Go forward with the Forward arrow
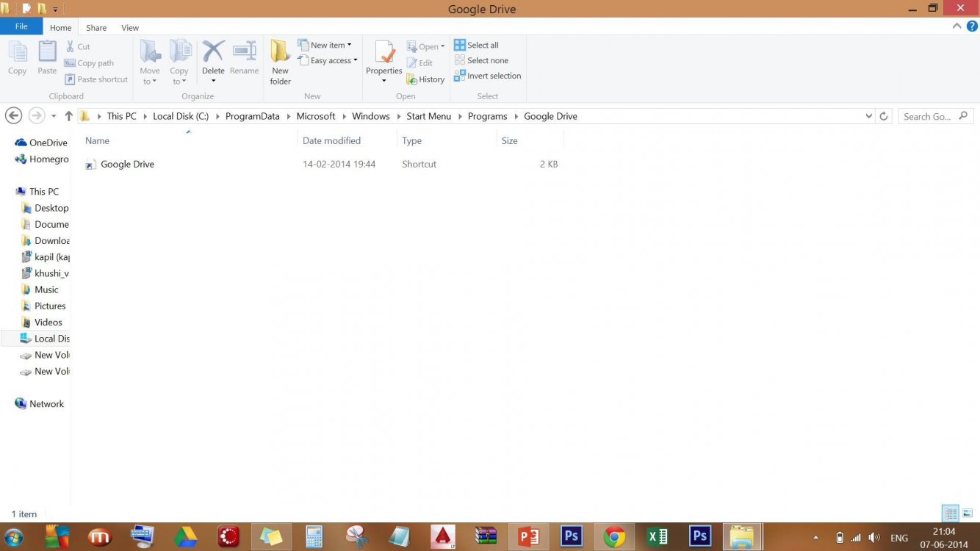 pos(36,116)
